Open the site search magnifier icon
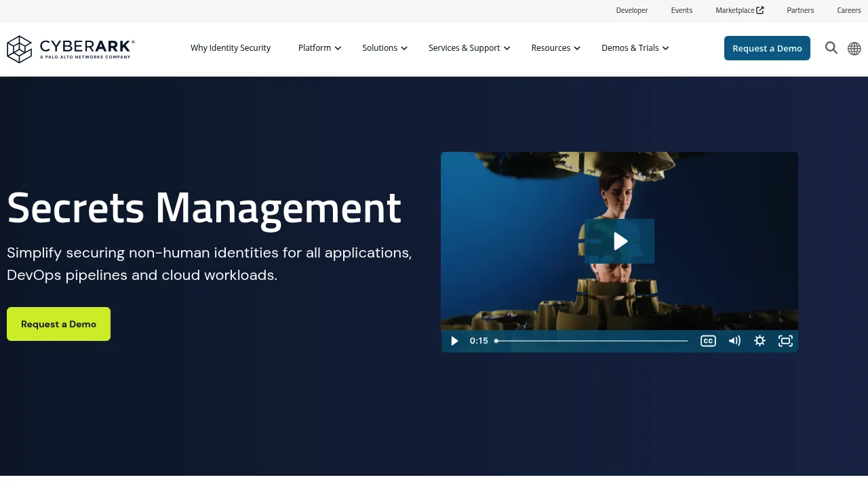This screenshot has height=488, width=868. [x=831, y=48]
